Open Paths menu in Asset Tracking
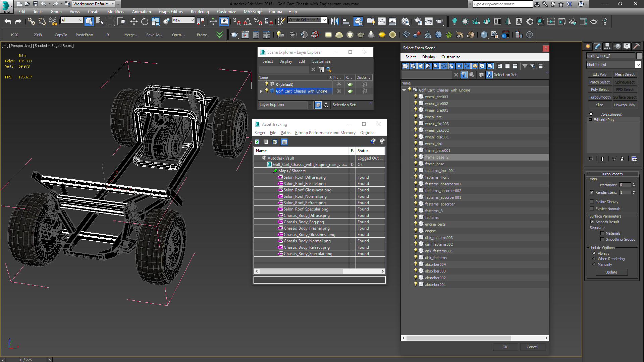The width and height of the screenshot is (644, 362). [285, 133]
